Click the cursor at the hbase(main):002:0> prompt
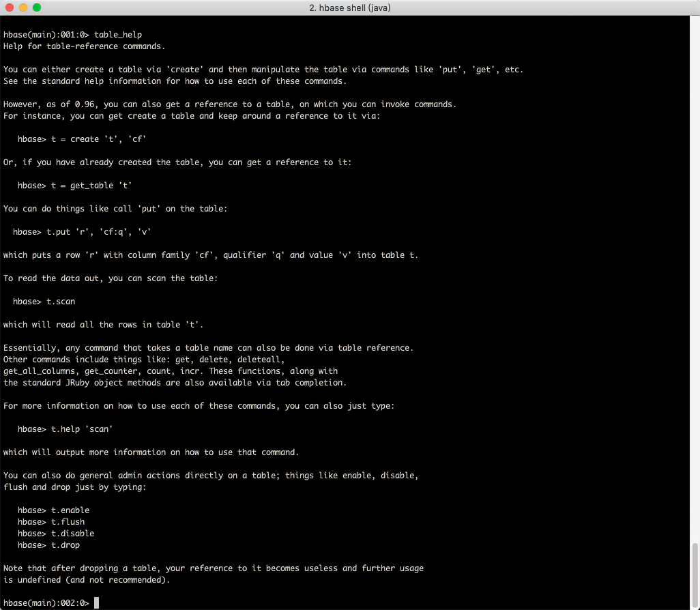Viewport: 700px width, 610px height. [x=96, y=603]
